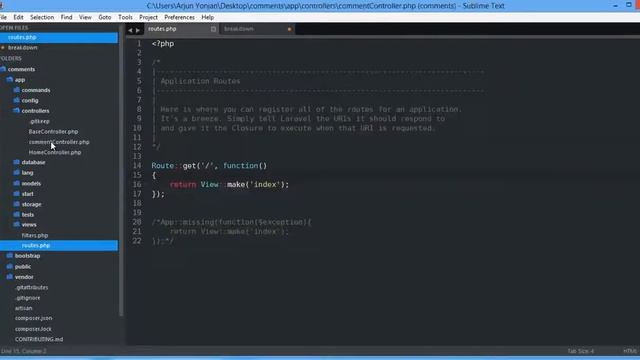The height and width of the screenshot is (360, 640).
Task: Expand the views folder
Action: (x=29, y=224)
